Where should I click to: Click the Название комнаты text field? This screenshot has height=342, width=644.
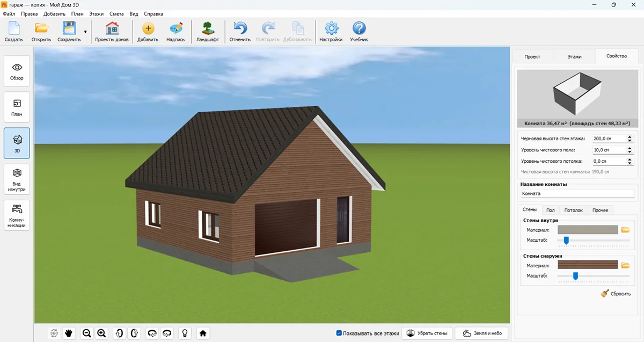point(576,193)
